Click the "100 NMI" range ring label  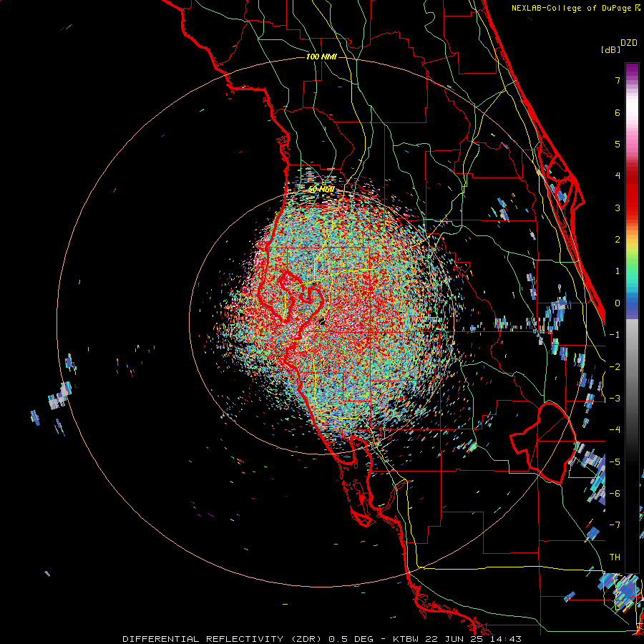point(321,57)
